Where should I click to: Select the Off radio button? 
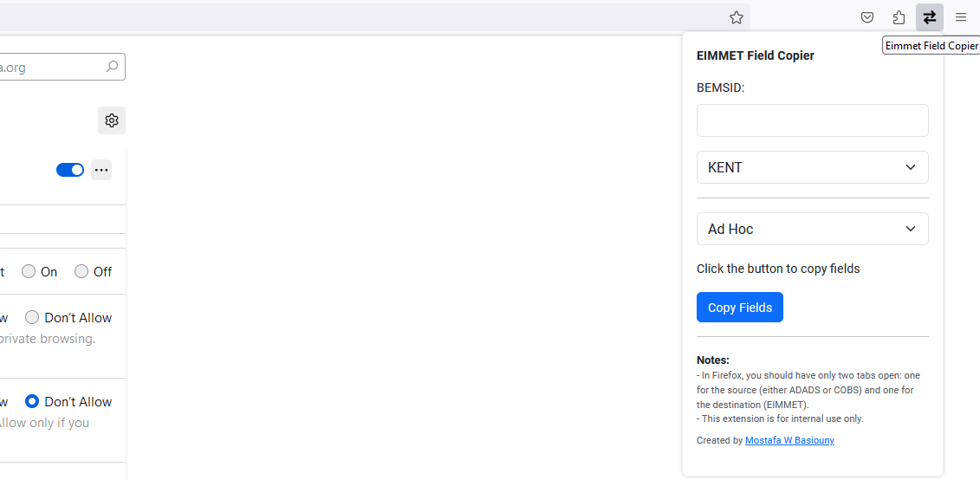81,272
